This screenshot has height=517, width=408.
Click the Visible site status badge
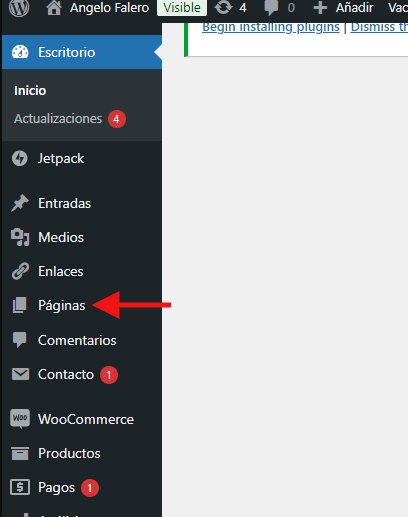pos(182,8)
